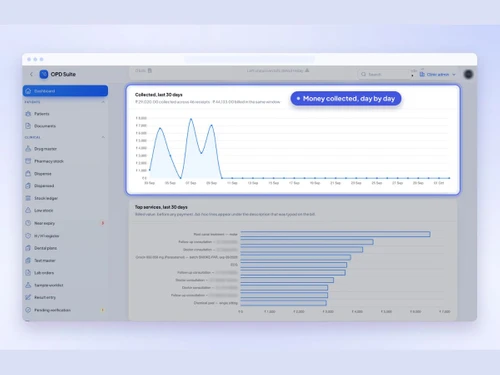This screenshot has width=500, height=375.
Task: Click the icon next to Clinic label
Action: [x=150, y=70]
